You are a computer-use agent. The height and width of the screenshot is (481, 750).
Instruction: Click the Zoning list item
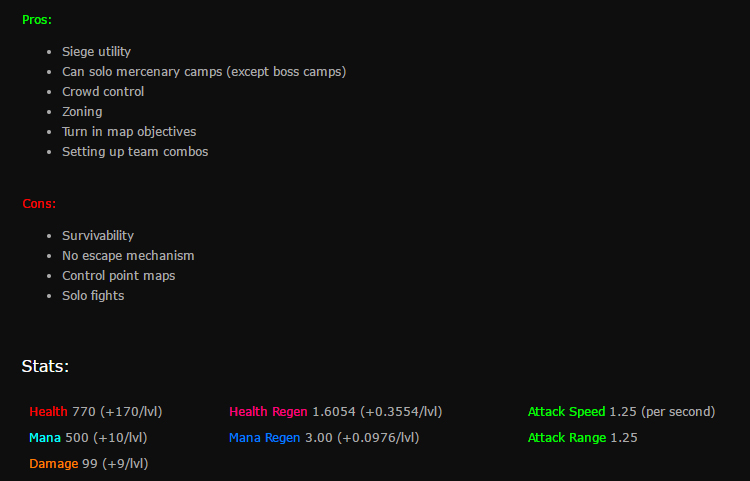(82, 112)
